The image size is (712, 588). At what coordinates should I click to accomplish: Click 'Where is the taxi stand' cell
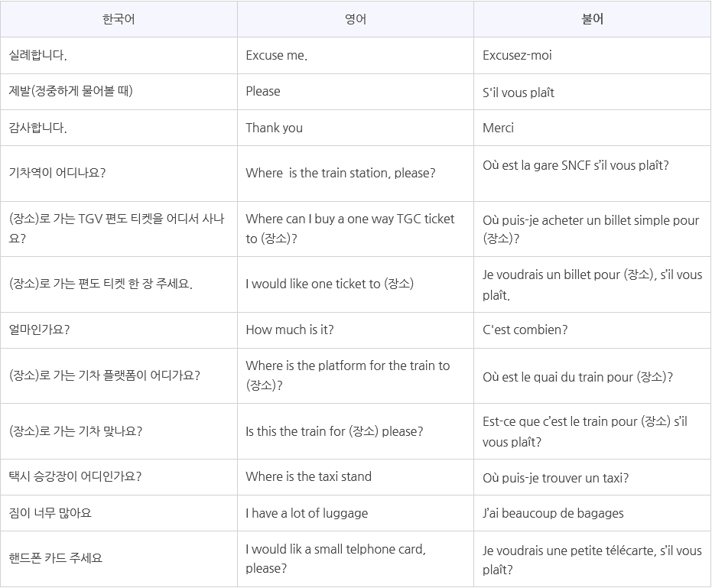[x=356, y=477]
